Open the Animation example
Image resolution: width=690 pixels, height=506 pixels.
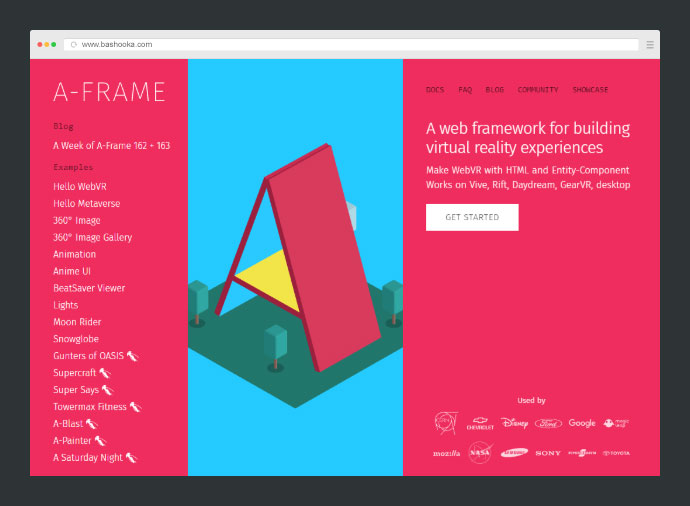[x=74, y=254]
